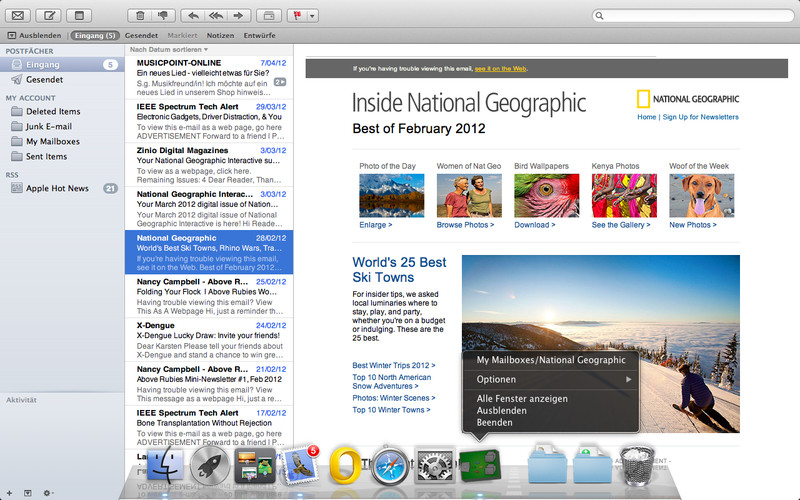Open the Notizen favorites tab

[x=220, y=35]
